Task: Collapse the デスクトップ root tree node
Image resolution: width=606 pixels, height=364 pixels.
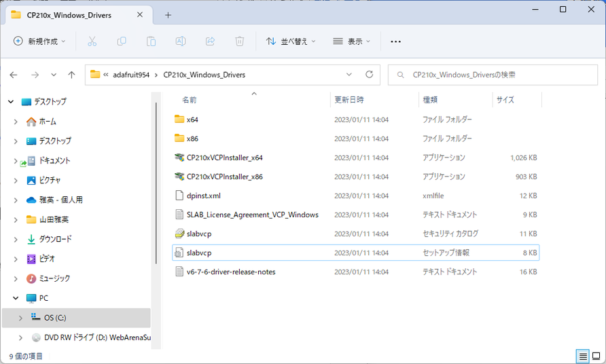Action: click(11, 102)
